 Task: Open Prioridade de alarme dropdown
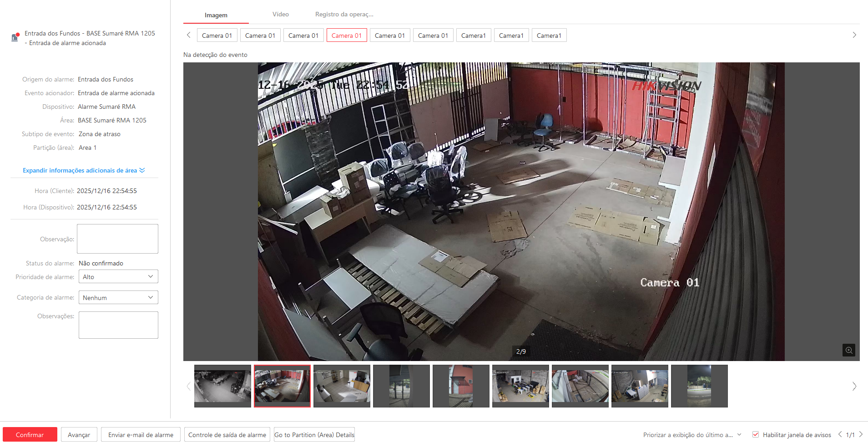(x=118, y=277)
